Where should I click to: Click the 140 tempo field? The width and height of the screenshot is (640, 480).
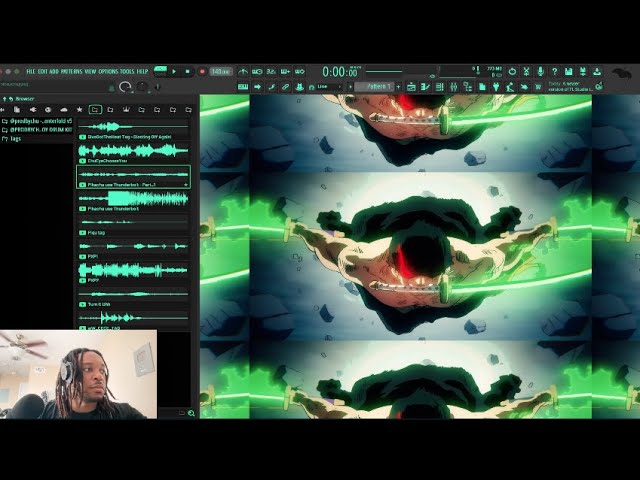click(x=221, y=72)
